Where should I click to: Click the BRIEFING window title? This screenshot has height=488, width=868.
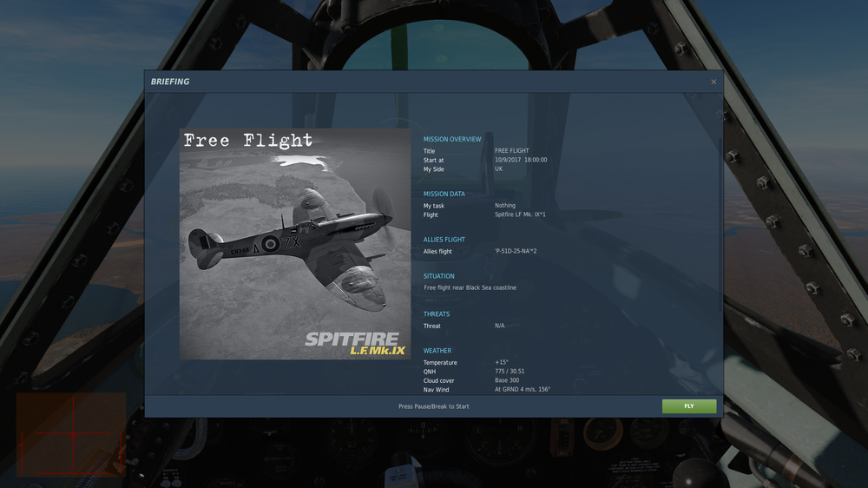(x=170, y=82)
